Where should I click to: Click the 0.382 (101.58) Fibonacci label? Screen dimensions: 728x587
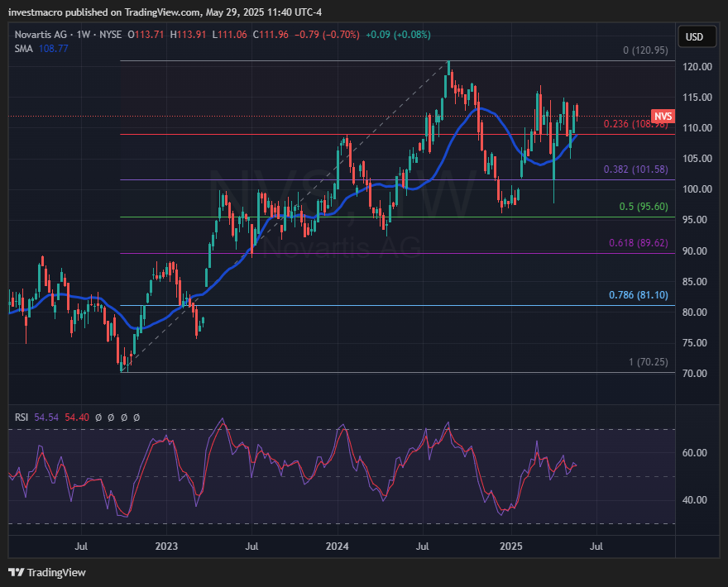point(635,169)
